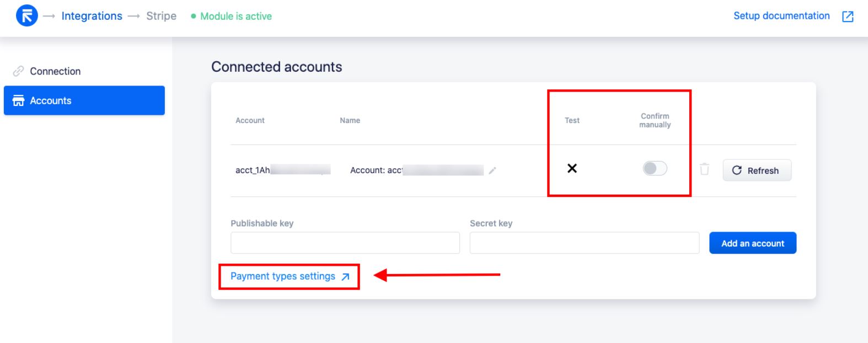This screenshot has height=343, width=868.
Task: Click the blue logo home icon
Action: (x=27, y=16)
